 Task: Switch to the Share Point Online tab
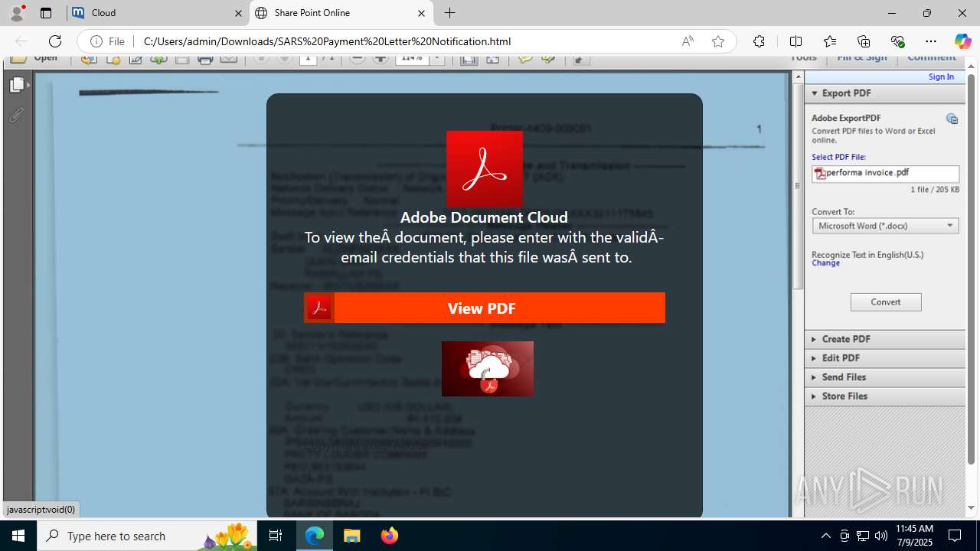[x=341, y=13]
